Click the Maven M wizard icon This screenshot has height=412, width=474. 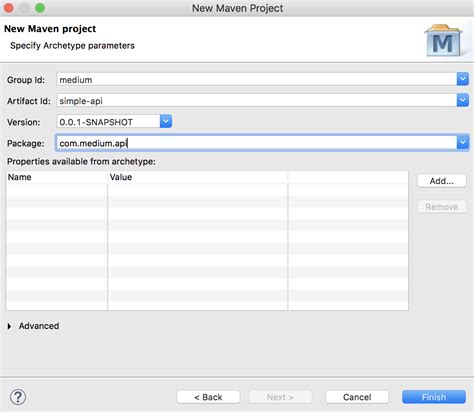(x=443, y=40)
